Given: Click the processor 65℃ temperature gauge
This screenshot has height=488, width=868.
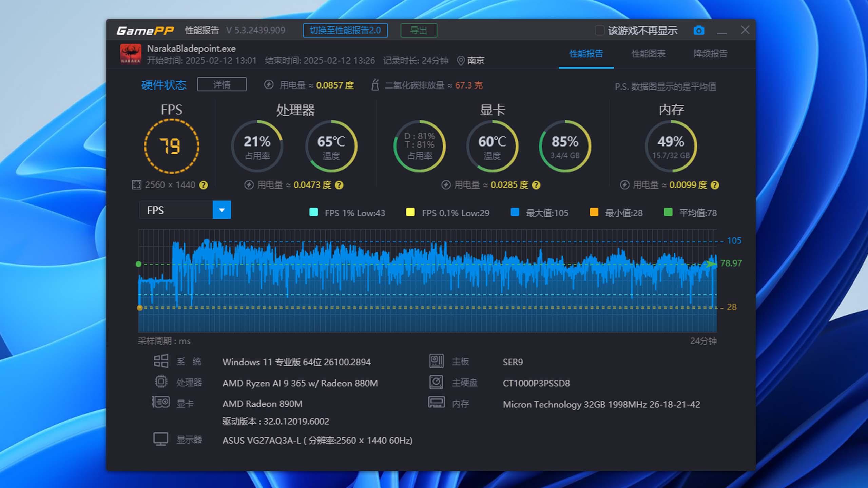Looking at the screenshot, I should point(331,146).
